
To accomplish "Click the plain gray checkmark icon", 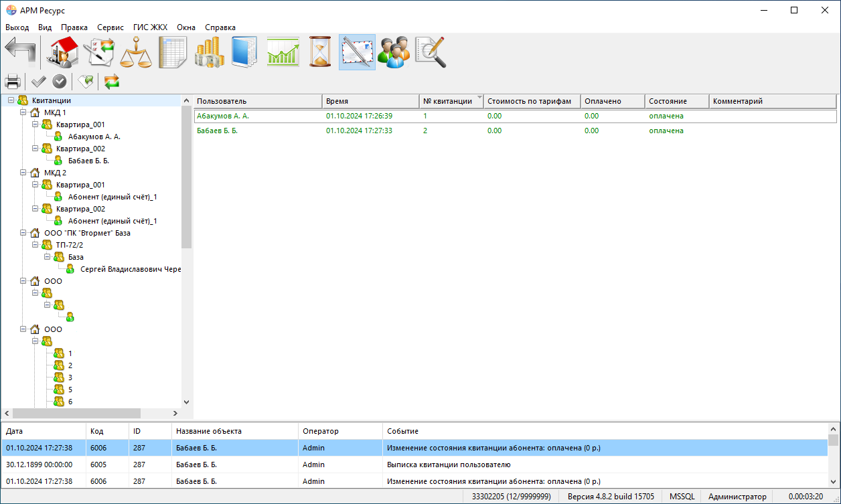I will click(x=38, y=82).
